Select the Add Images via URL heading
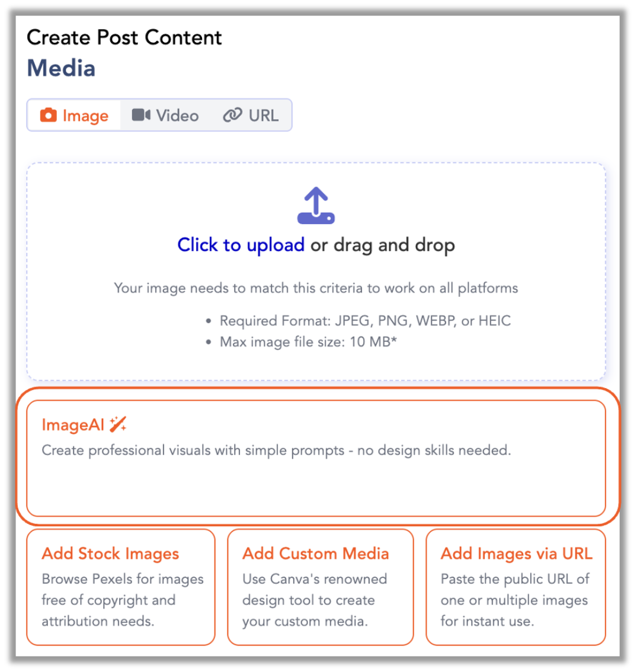The width and height of the screenshot is (634, 672). coord(516,553)
